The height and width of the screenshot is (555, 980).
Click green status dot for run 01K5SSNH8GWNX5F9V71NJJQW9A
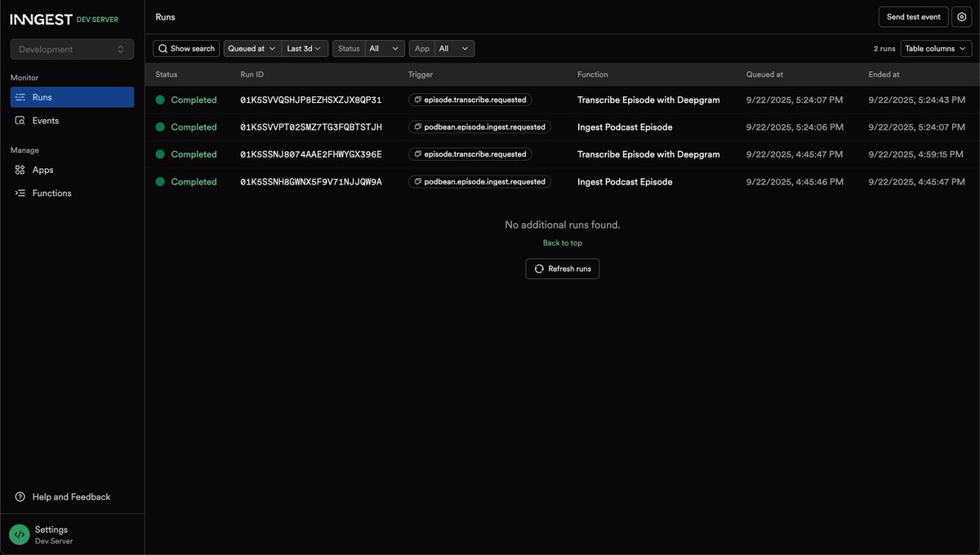click(160, 182)
